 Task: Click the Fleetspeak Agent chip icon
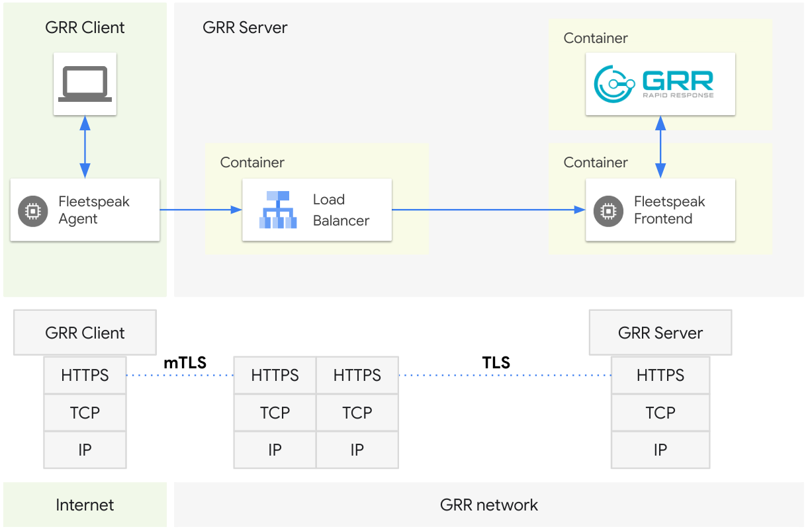point(33,210)
